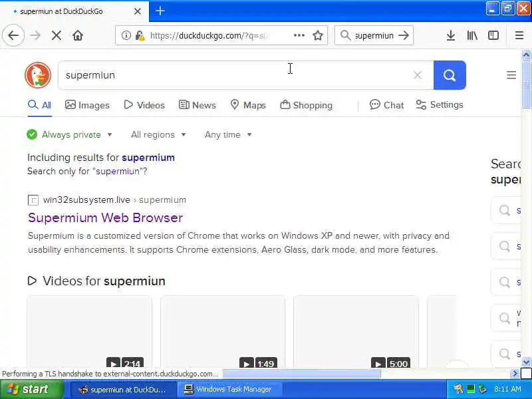Click the first system tray icon

pyautogui.click(x=458, y=389)
